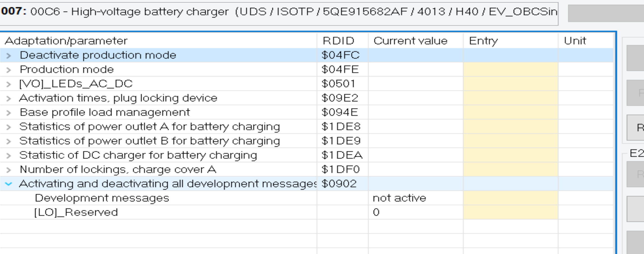Image resolution: width=644 pixels, height=254 pixels.
Task: Expand Statistics of power outlet A row
Action: pos(9,127)
